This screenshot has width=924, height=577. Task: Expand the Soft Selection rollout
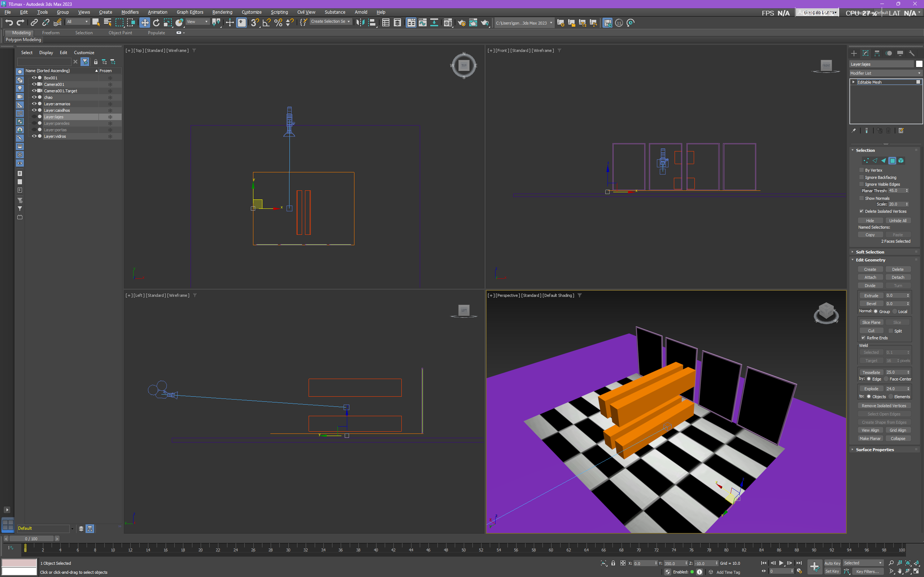tap(870, 252)
